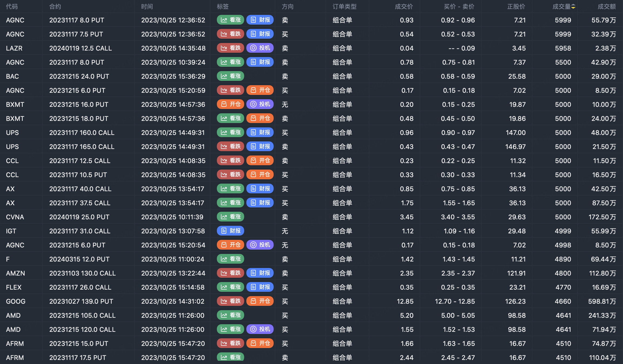Click turnover value 172.50万
The width and height of the screenshot is (623, 364).
(x=602, y=217)
